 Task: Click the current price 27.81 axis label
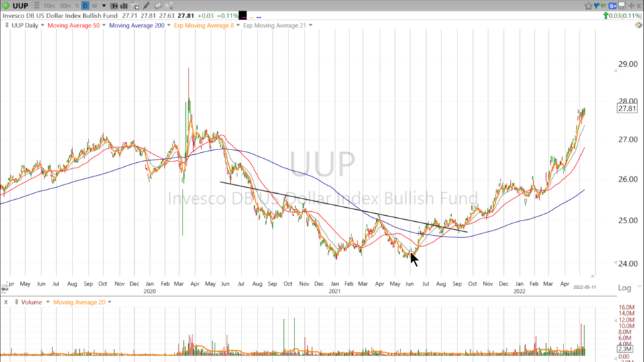click(x=627, y=109)
